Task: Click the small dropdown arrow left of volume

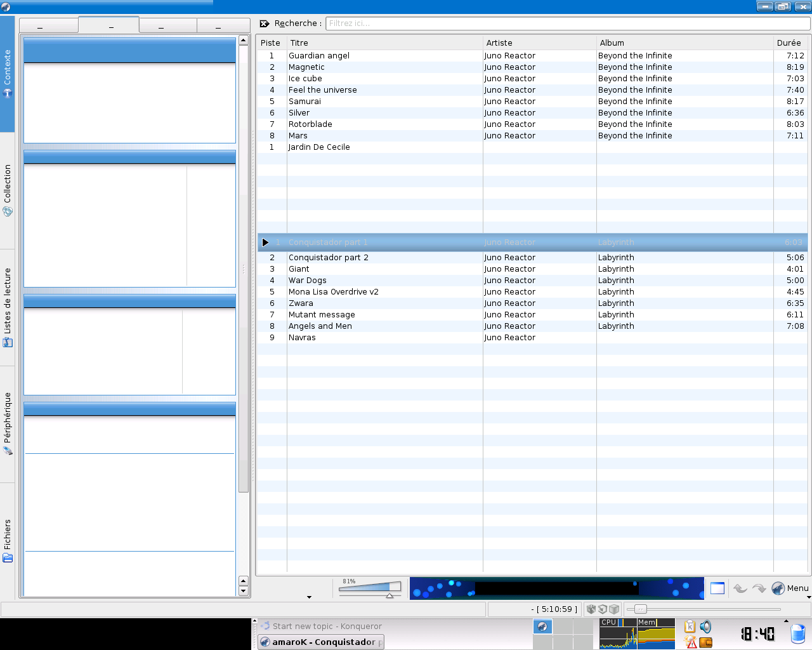Action: [x=309, y=597]
